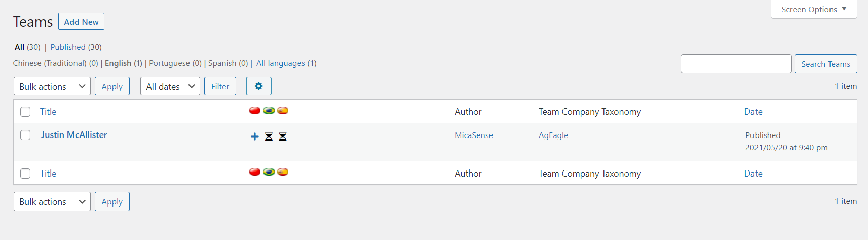Click the blue gear settings button

pyautogui.click(x=258, y=86)
